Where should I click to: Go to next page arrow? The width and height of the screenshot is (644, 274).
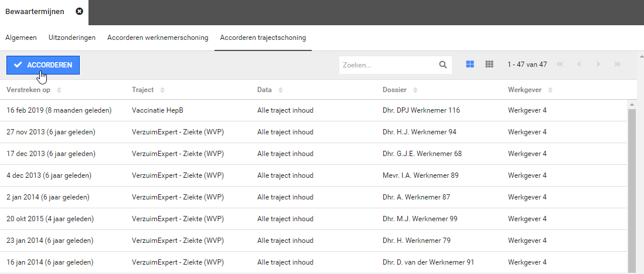pos(598,65)
